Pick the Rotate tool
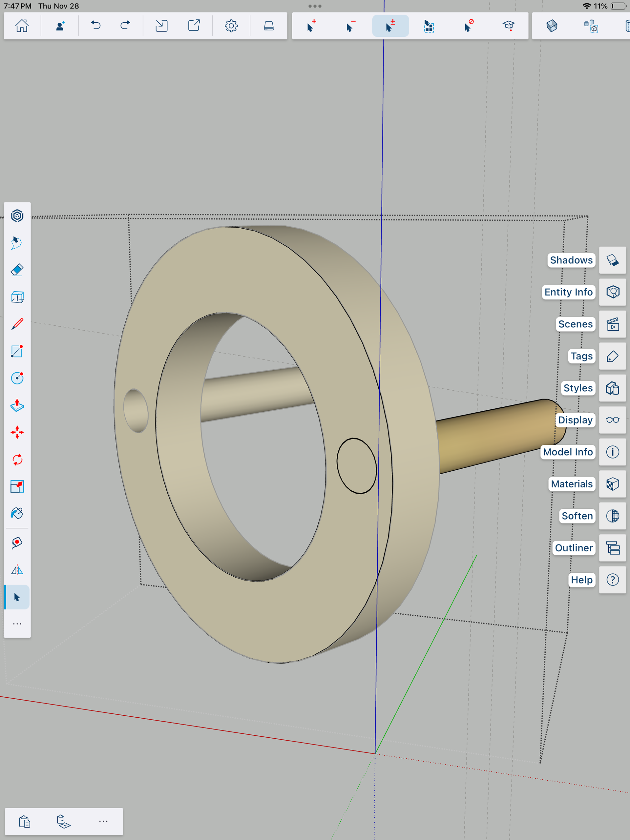Image resolution: width=630 pixels, height=840 pixels. pos(17,460)
